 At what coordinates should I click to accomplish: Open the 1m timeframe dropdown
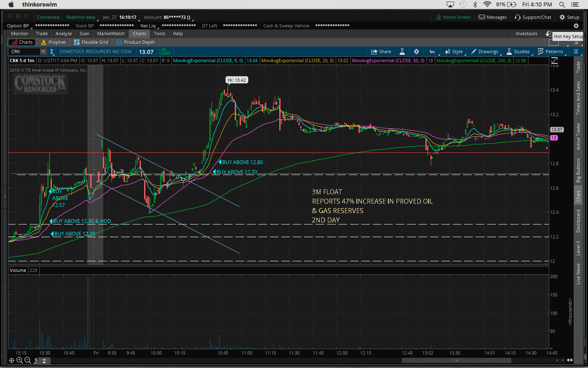point(432,52)
